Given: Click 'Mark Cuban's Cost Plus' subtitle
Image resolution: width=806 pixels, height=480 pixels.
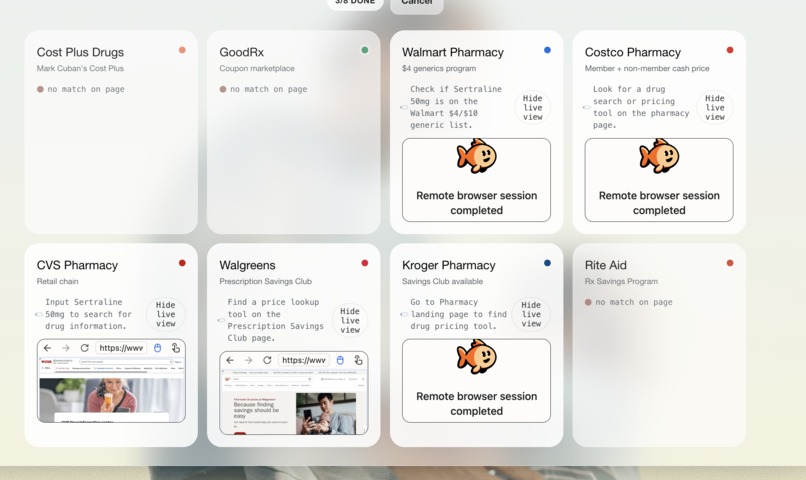Looking at the screenshot, I should [x=80, y=68].
